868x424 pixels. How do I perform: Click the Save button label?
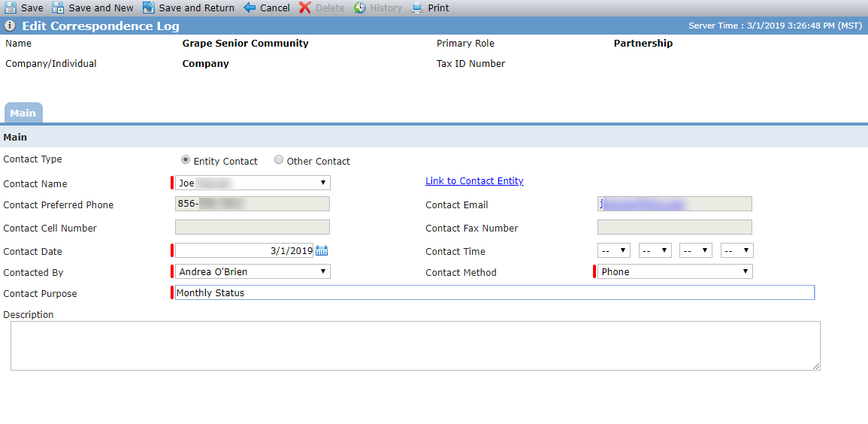(32, 8)
